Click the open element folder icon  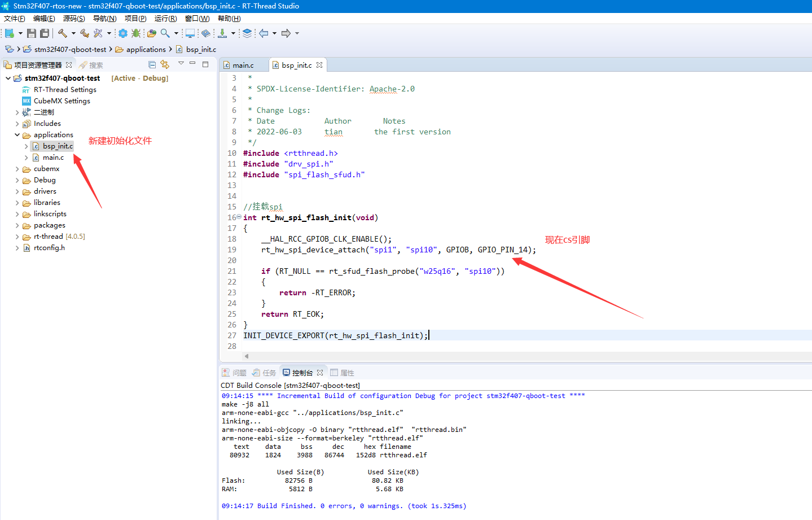(x=151, y=33)
